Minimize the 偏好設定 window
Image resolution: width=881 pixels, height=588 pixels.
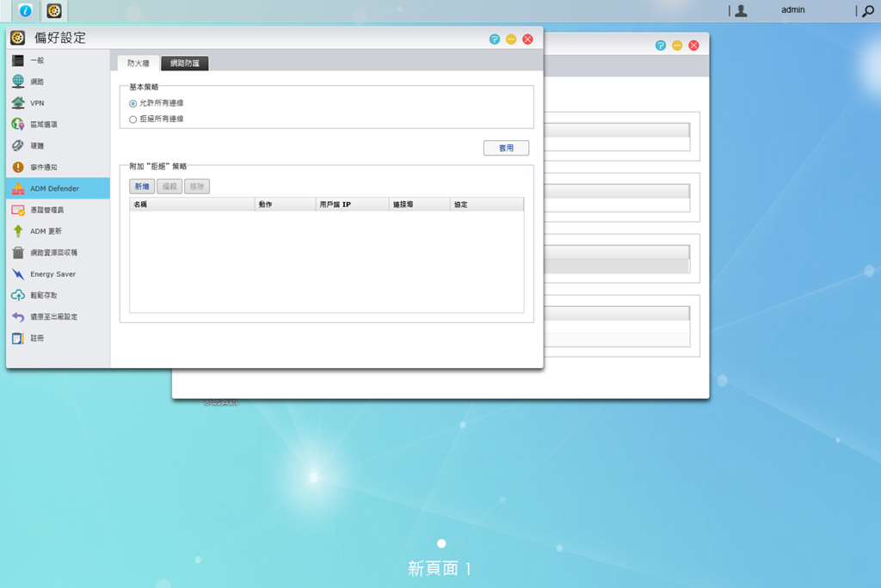point(511,39)
